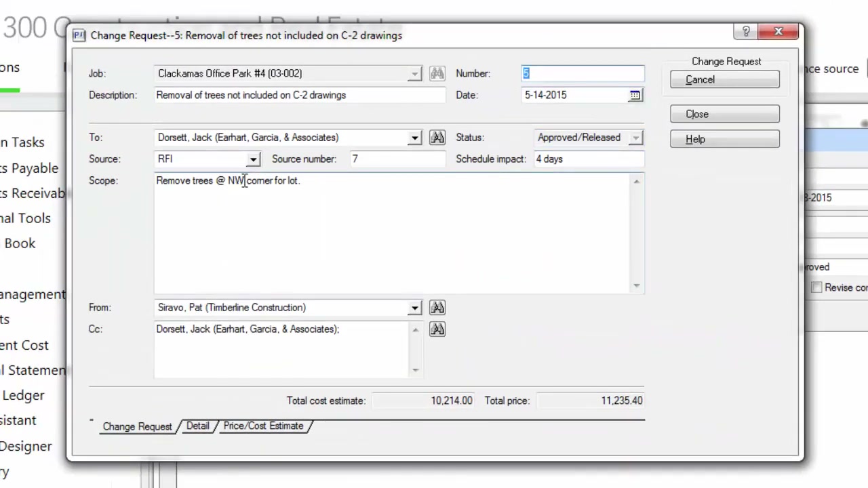This screenshot has height=488, width=868.
Task: Click the Cc list scroll up arrow
Action: pos(416,330)
